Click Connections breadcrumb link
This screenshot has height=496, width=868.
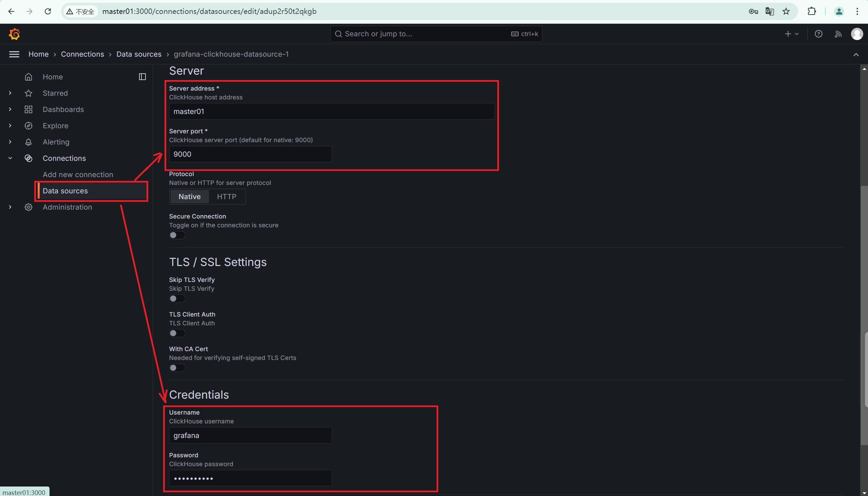click(x=82, y=54)
